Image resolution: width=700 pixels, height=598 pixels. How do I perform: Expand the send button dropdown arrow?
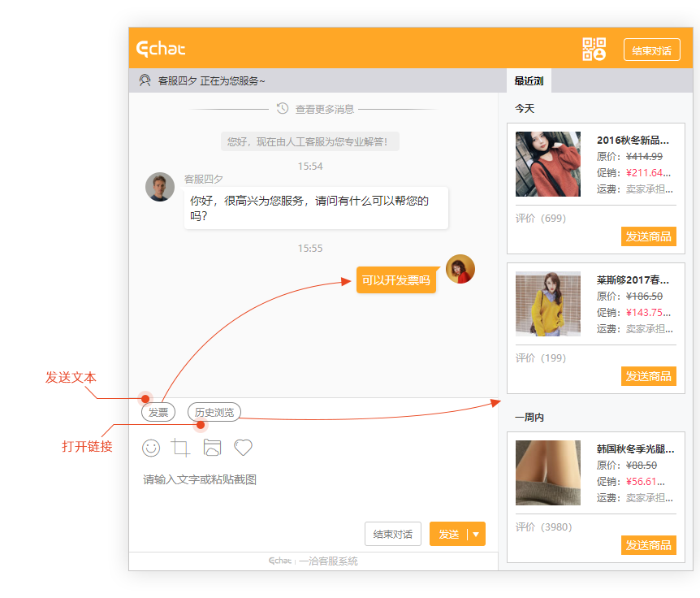pos(476,534)
